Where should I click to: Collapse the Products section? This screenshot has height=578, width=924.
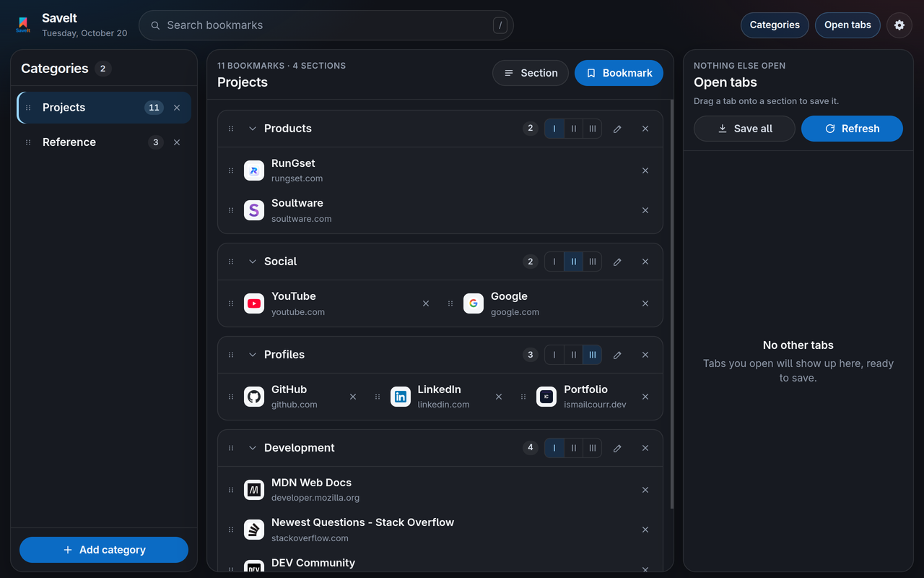click(x=253, y=129)
